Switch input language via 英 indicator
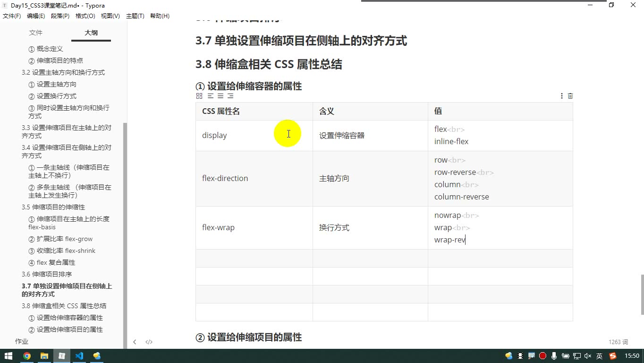Image resolution: width=644 pixels, height=363 pixels. click(x=600, y=356)
